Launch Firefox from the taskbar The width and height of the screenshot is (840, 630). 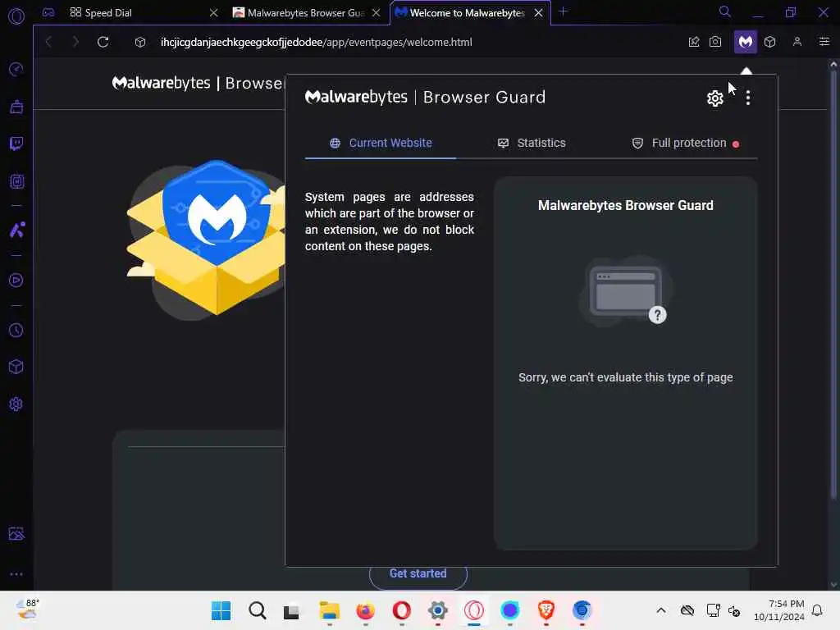point(365,610)
